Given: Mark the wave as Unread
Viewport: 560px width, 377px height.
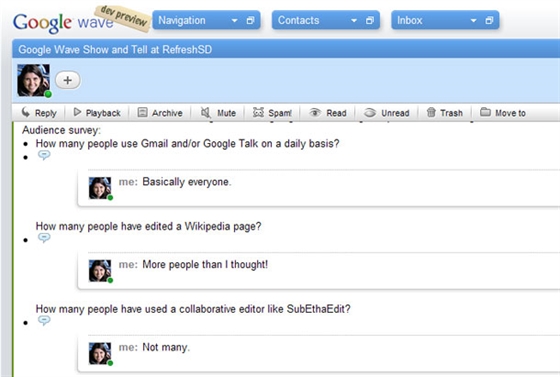Looking at the screenshot, I should [x=386, y=113].
